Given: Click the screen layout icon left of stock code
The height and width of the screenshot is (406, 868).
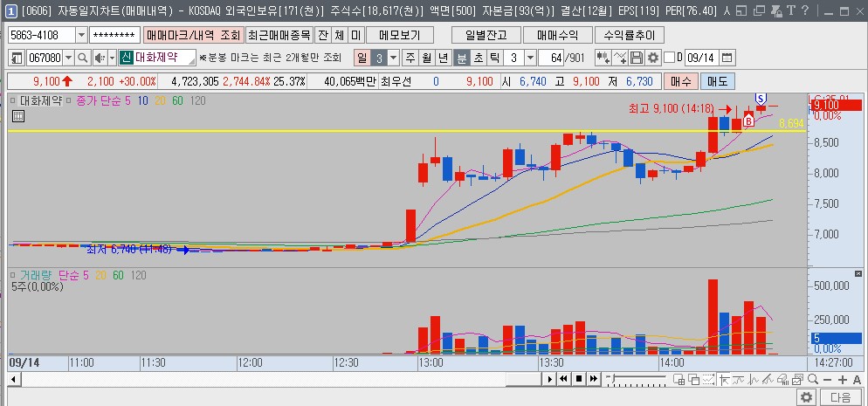Looking at the screenshot, I should tap(17, 58).
